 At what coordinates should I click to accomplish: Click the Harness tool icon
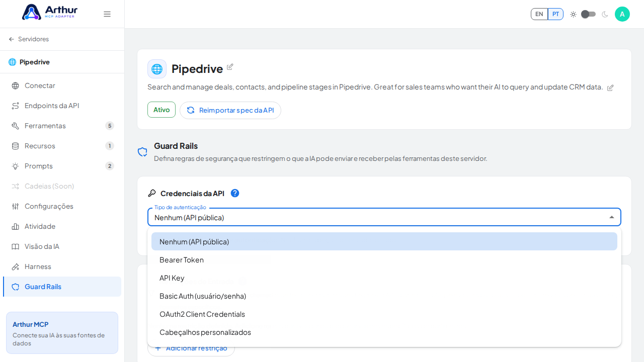click(16, 266)
